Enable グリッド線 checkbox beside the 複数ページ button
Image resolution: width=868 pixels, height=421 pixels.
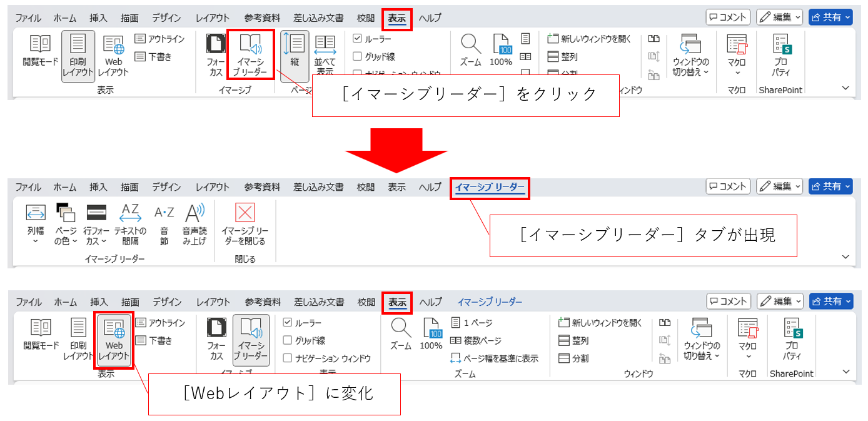click(x=288, y=340)
